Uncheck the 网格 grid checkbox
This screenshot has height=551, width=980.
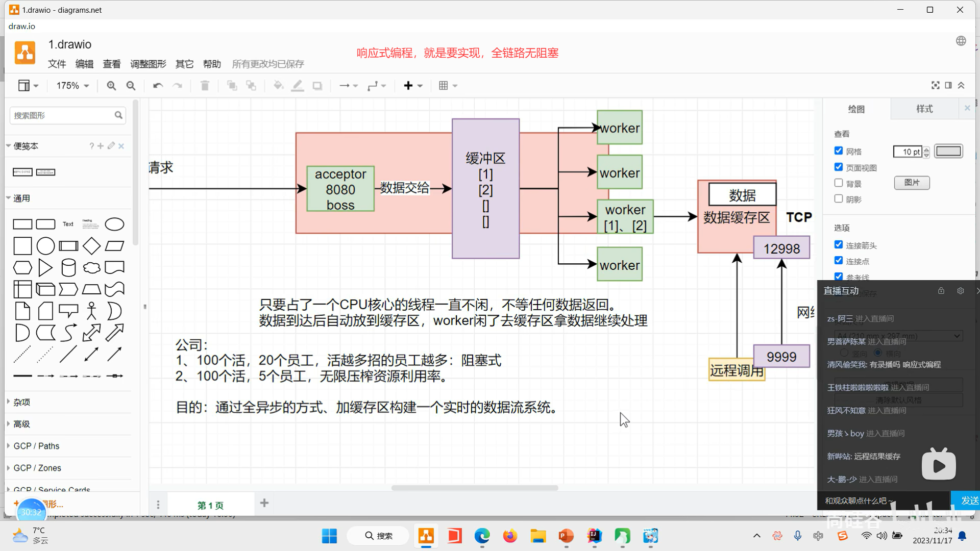[x=839, y=151]
